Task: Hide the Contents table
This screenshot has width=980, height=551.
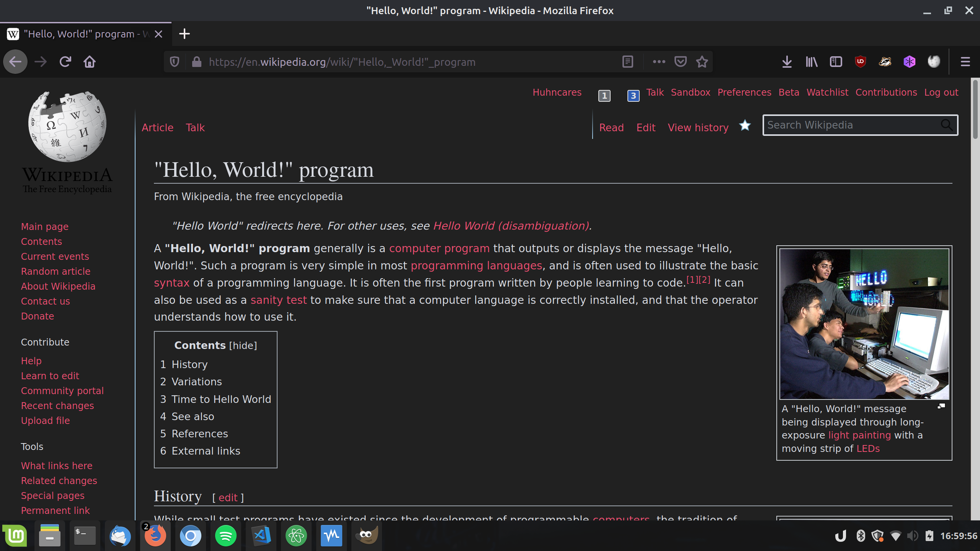Action: pos(243,345)
